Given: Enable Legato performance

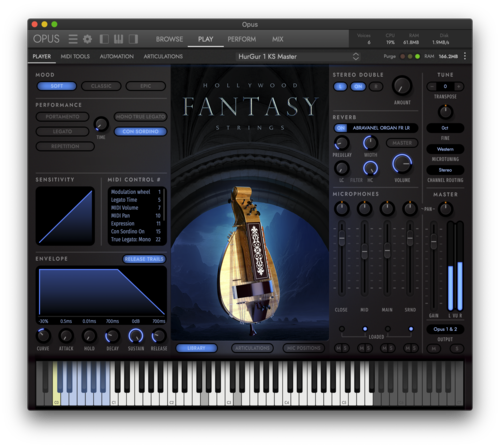Looking at the screenshot, I should point(62,131).
